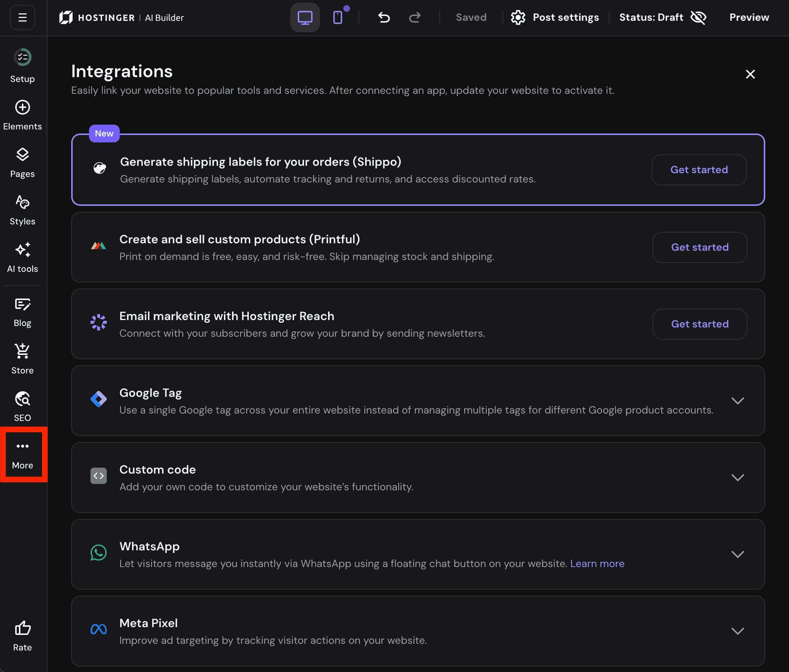This screenshot has height=672, width=789.
Task: Click the Preview button
Action: click(x=749, y=17)
